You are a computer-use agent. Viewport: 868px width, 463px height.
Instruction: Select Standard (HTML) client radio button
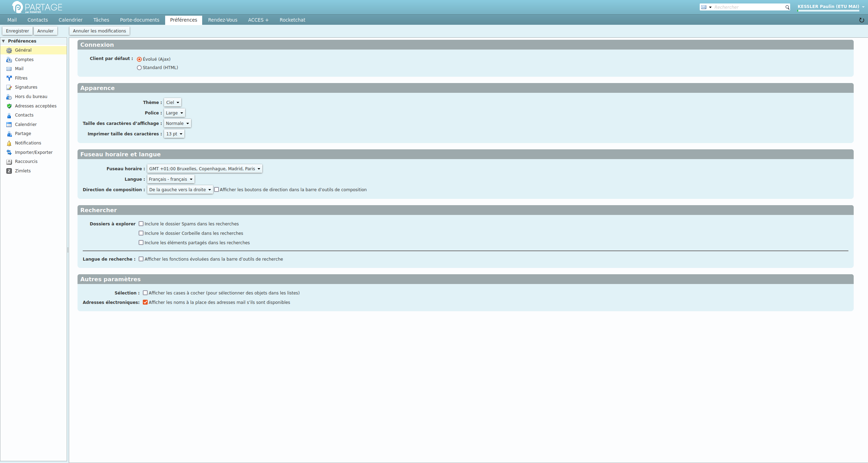[139, 68]
